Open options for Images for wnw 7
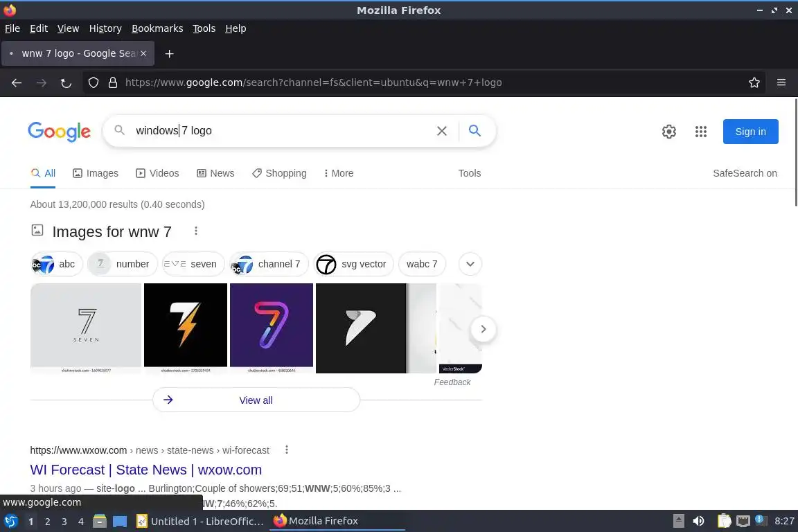This screenshot has height=532, width=798. point(196,231)
